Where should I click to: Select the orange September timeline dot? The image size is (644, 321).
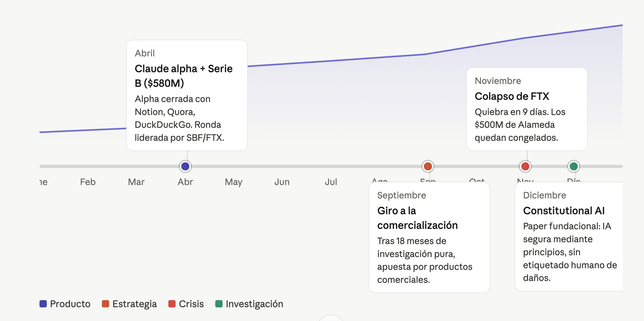(x=428, y=166)
